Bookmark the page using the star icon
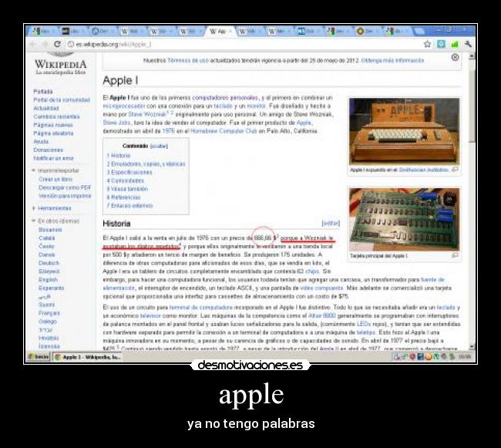This screenshot has width=501, height=448. 427,44
